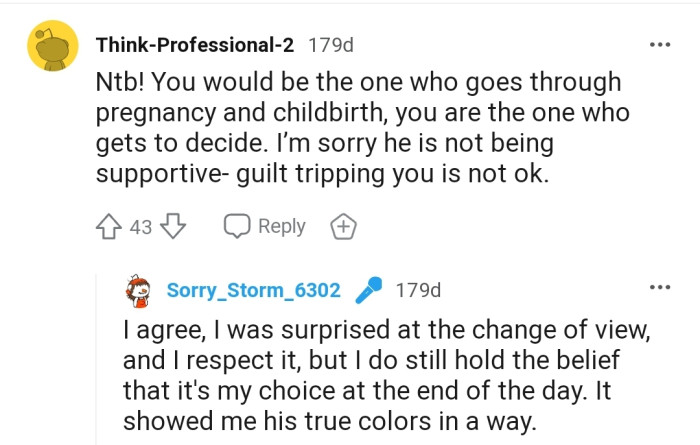Visit Sorry_Storm_6302's profile via username

tap(253, 291)
